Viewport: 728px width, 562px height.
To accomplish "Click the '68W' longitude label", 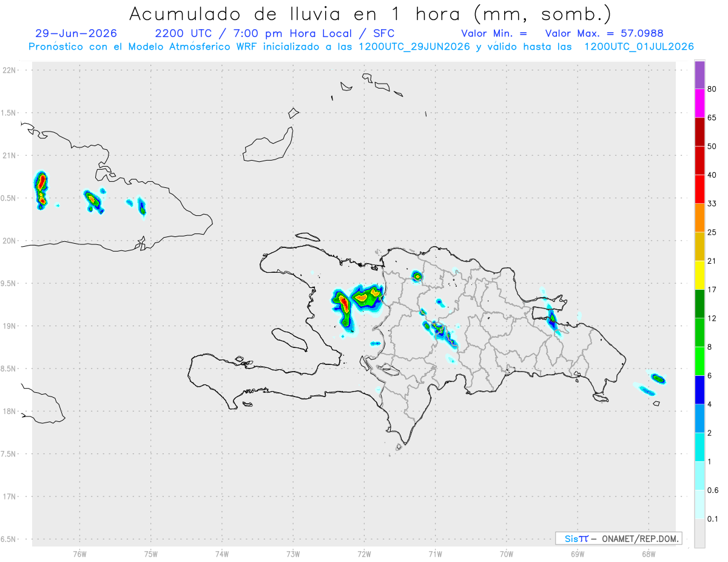I will (x=649, y=554).
